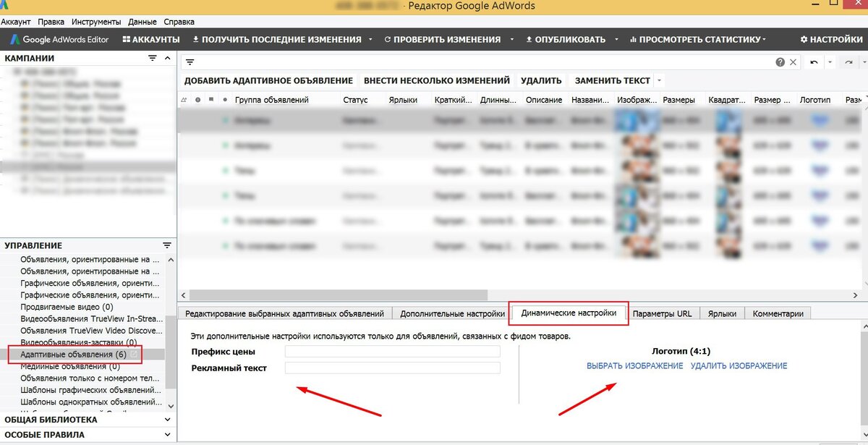
Task: Click the Удалить button
Action: point(541,80)
